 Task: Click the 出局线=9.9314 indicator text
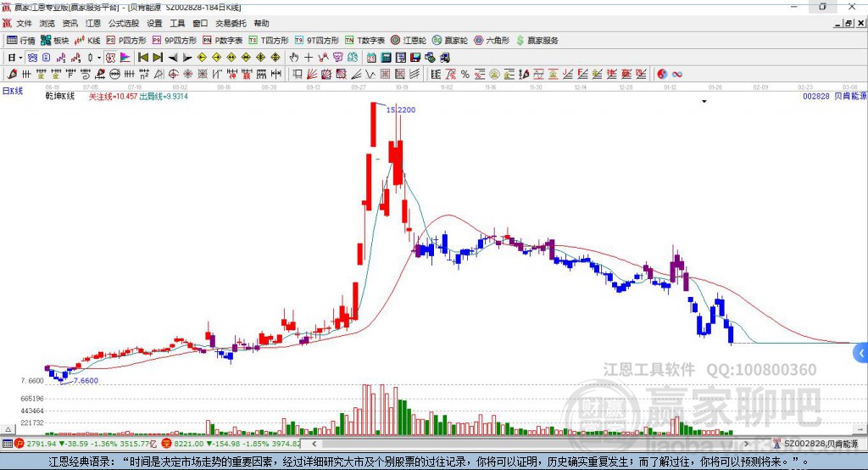(x=164, y=97)
